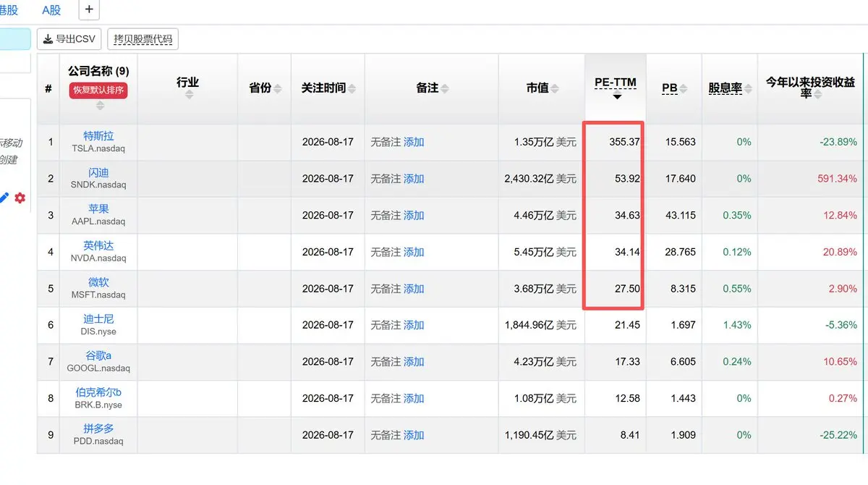This screenshot has height=485, width=868.
Task: Sort by 行业 column arrows
Action: click(x=188, y=96)
